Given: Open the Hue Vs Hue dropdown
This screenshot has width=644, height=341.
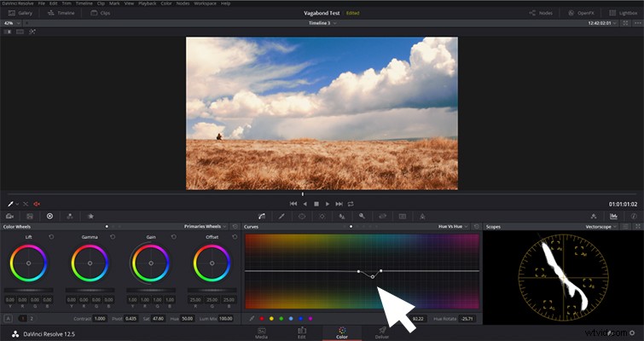Looking at the screenshot, I should (x=454, y=227).
